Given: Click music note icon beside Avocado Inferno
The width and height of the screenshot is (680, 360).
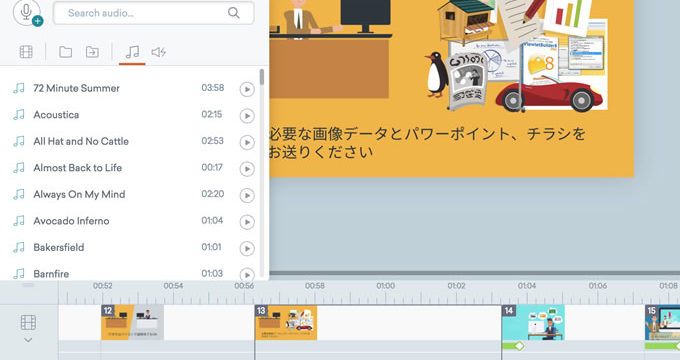Looking at the screenshot, I should (x=19, y=221).
